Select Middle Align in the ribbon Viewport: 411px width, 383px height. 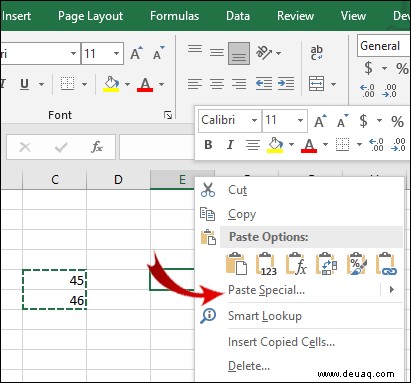[x=217, y=53]
